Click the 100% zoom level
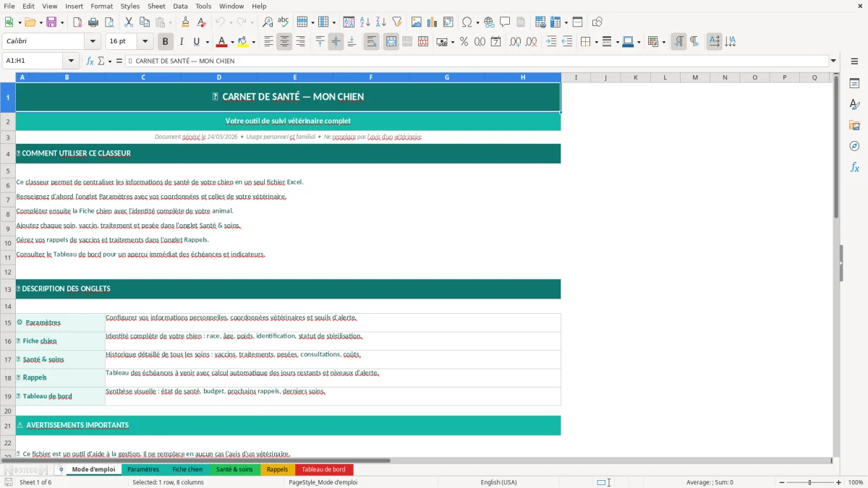Image resolution: width=868 pixels, height=488 pixels. [856, 482]
